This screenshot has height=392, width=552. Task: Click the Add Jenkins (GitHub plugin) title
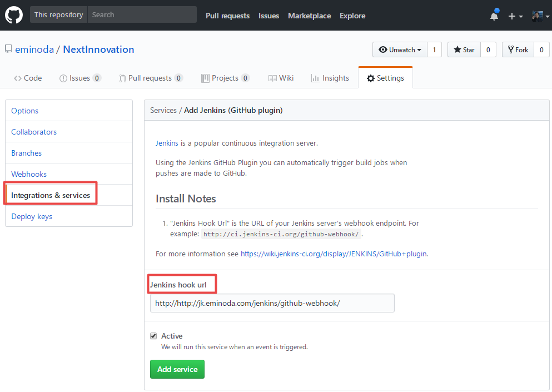[x=233, y=110]
